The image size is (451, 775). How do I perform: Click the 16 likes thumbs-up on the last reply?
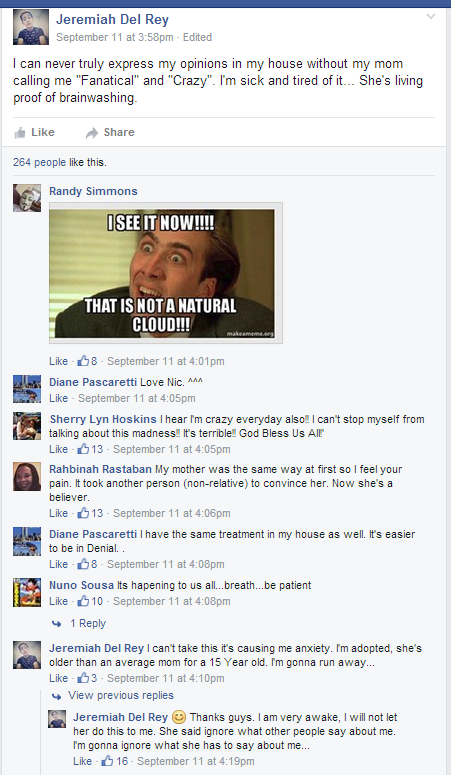107,761
